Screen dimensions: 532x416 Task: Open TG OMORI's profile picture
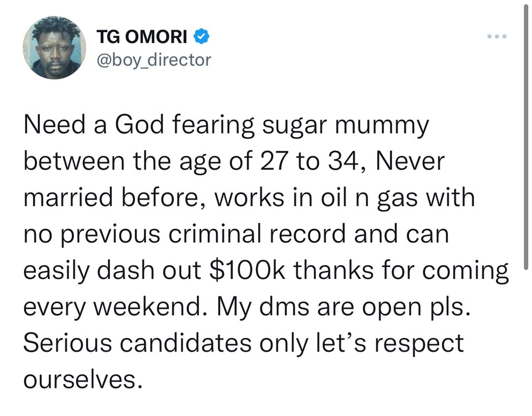click(x=54, y=47)
